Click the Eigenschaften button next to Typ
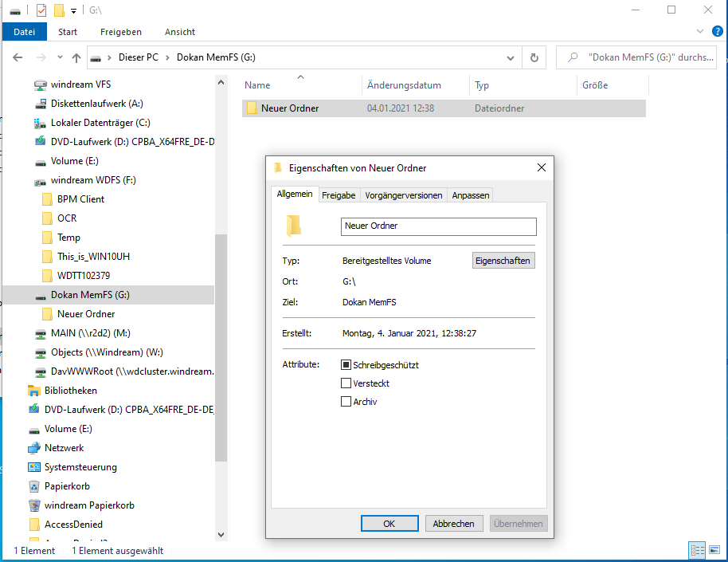The height and width of the screenshot is (562, 728). (x=503, y=260)
